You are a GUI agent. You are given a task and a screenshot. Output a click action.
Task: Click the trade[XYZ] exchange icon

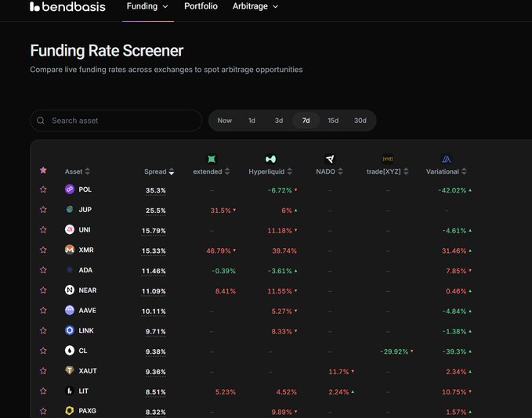click(x=388, y=159)
